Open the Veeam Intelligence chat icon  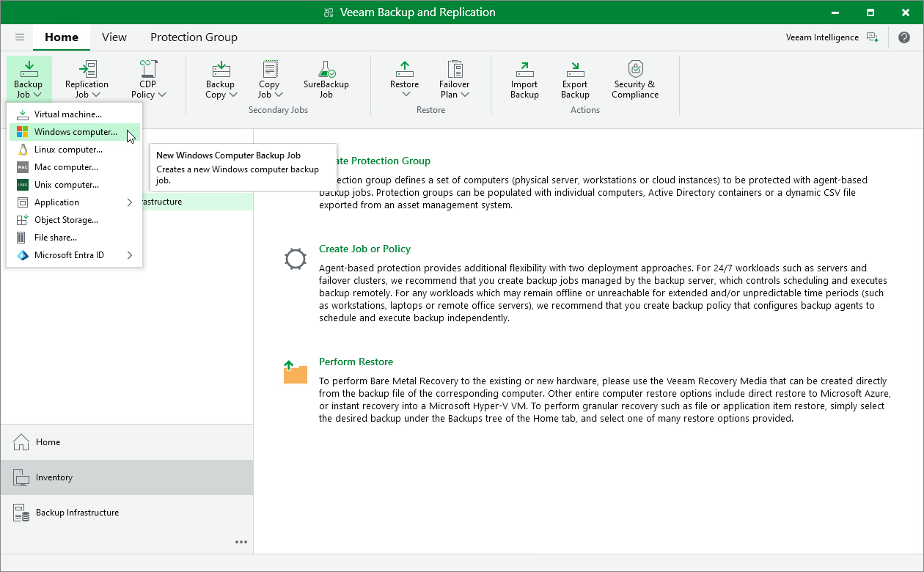click(872, 37)
